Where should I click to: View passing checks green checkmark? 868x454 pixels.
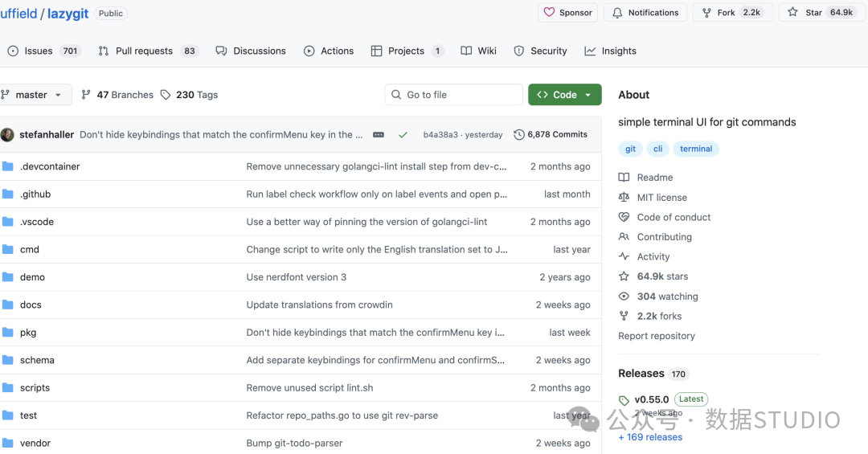pos(403,134)
